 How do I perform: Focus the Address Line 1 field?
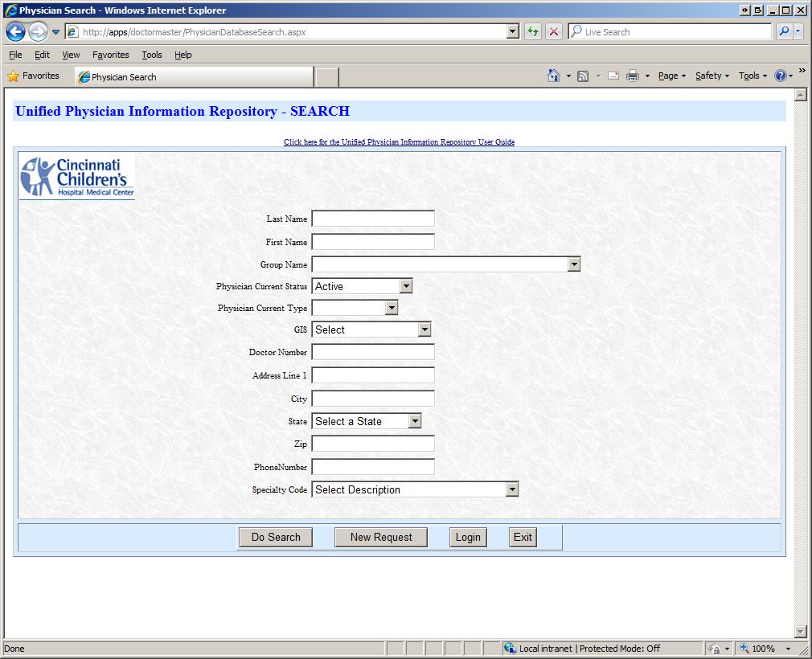click(373, 375)
